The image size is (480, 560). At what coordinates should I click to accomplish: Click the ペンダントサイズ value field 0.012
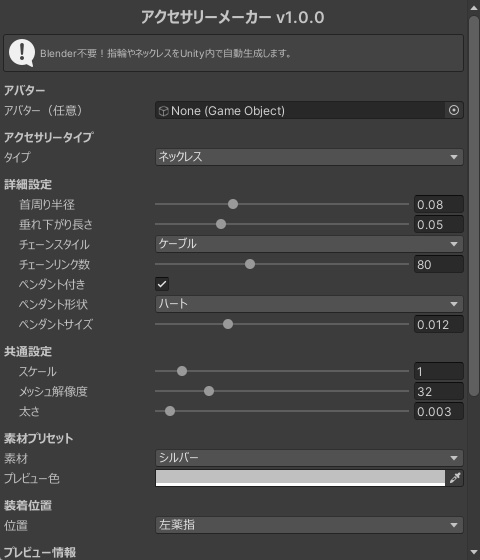[x=439, y=325]
